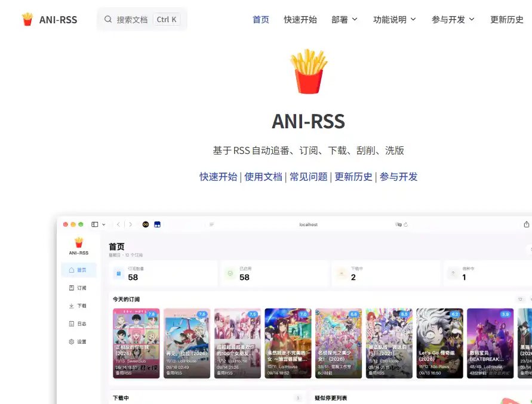This screenshot has height=404, width=532.
Task: Click the 12 count badge beside 今天的订阅
Action: tap(520, 299)
